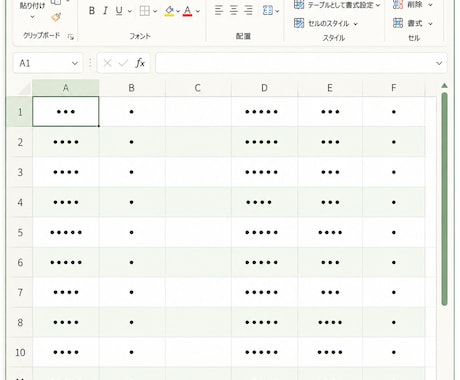
Task: Open paste options dropdown arrow
Action: (x=32, y=16)
